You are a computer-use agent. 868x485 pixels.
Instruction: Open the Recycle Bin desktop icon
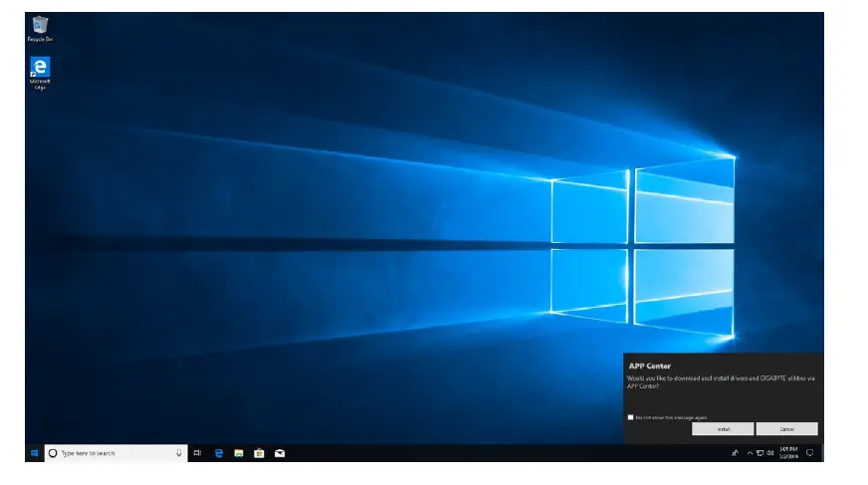point(40,29)
